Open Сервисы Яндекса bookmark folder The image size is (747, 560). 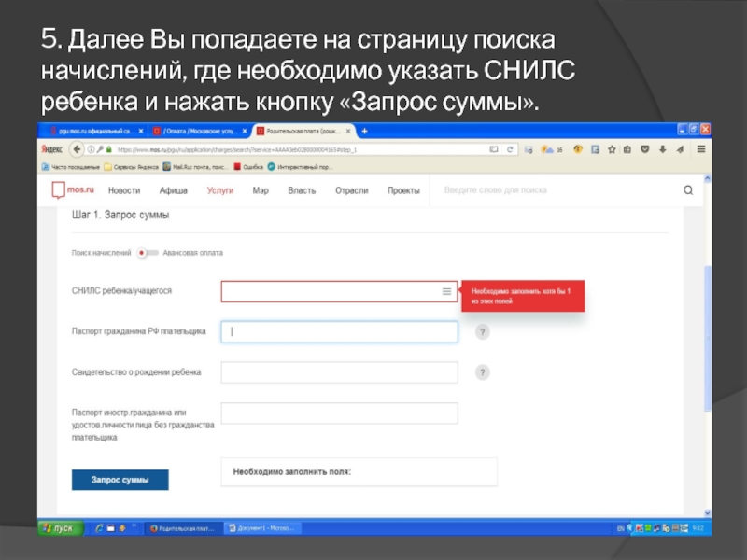(131, 167)
